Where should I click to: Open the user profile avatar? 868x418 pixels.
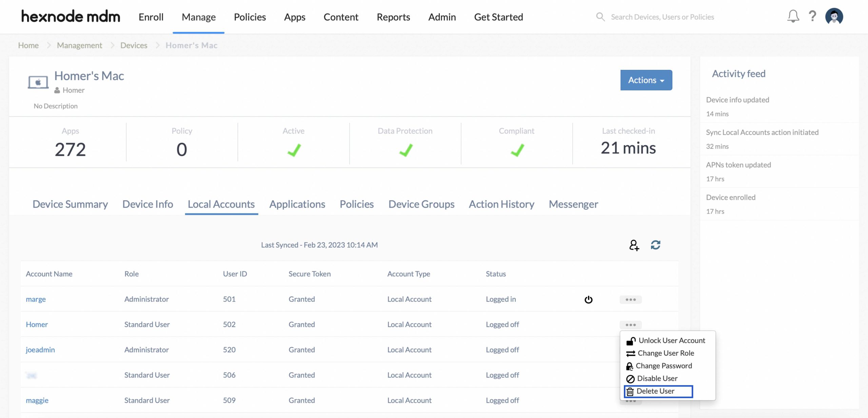point(834,16)
